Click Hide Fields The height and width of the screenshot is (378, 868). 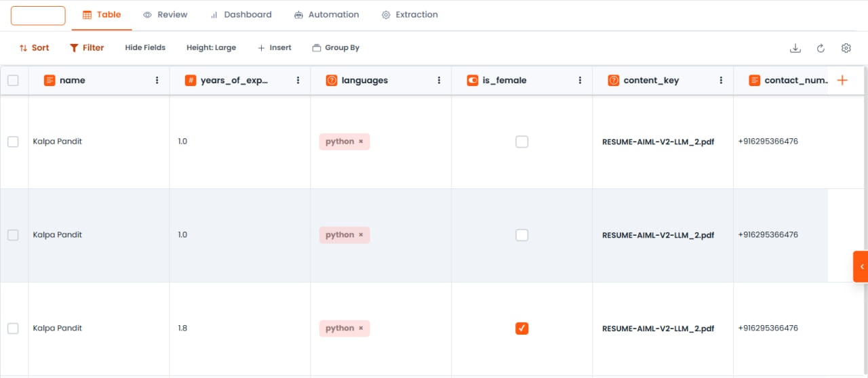coord(145,48)
